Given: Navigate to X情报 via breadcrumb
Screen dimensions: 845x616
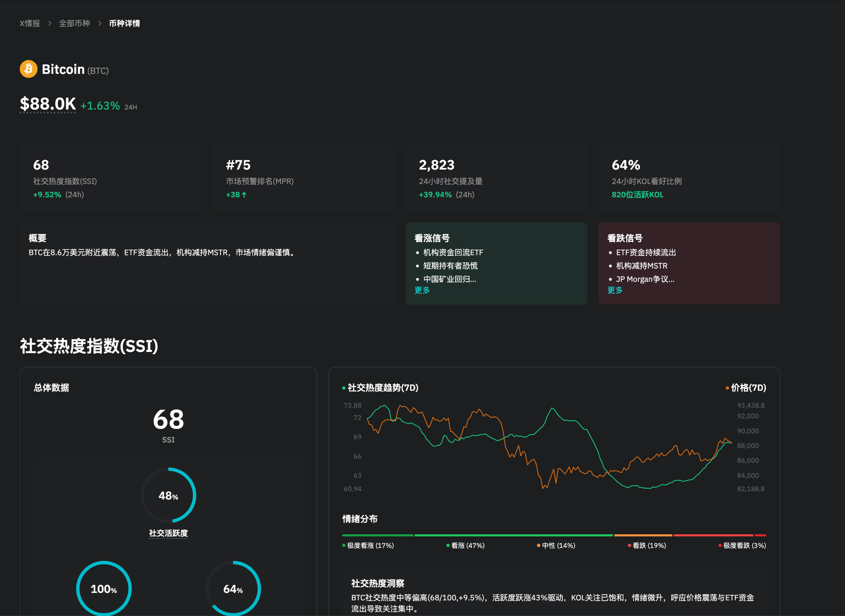Looking at the screenshot, I should (x=30, y=23).
